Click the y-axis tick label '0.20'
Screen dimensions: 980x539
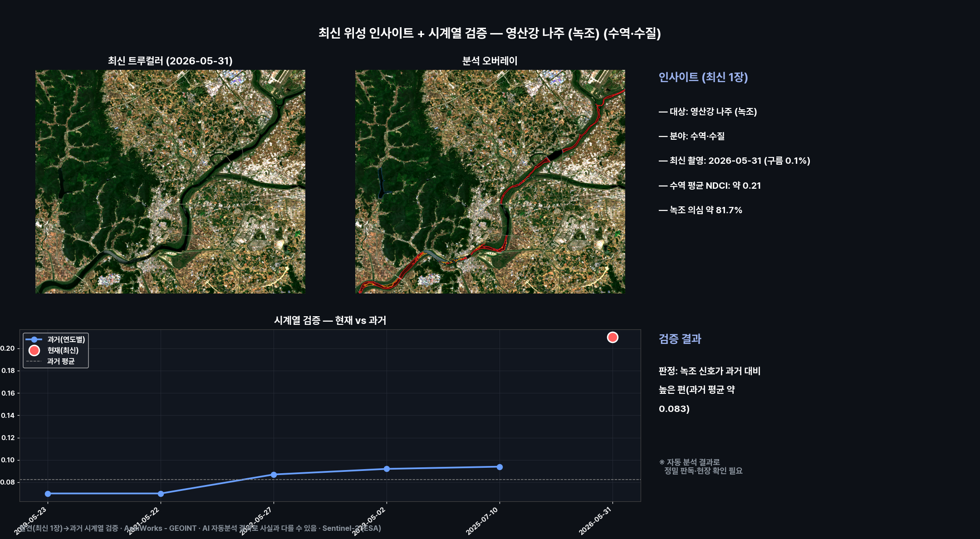coord(7,348)
